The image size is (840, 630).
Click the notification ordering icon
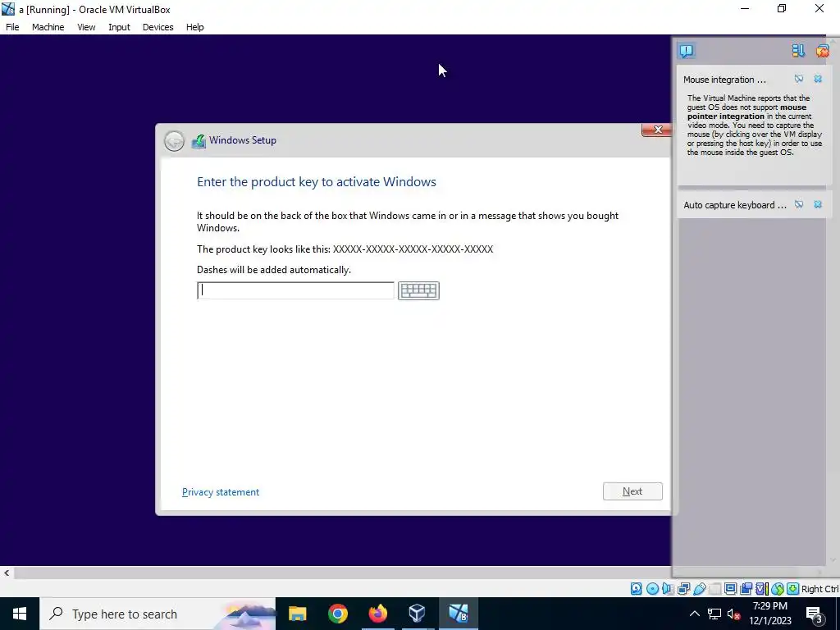pyautogui.click(x=798, y=51)
